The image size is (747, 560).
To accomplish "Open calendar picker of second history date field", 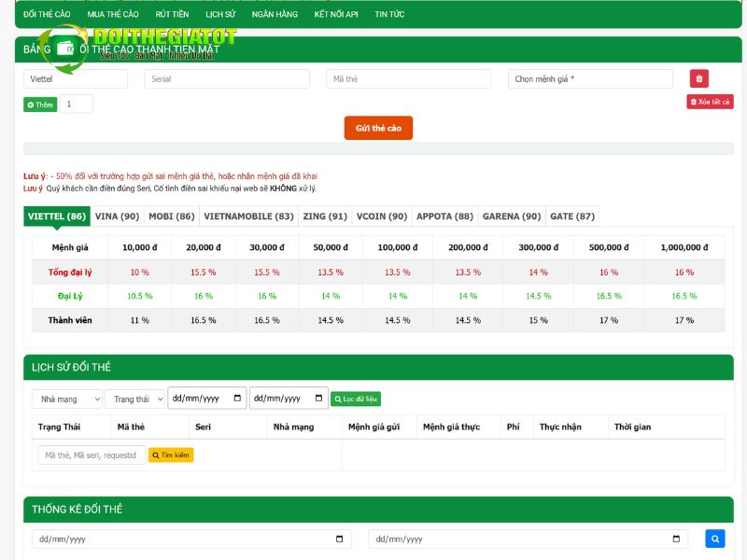I will 318,399.
